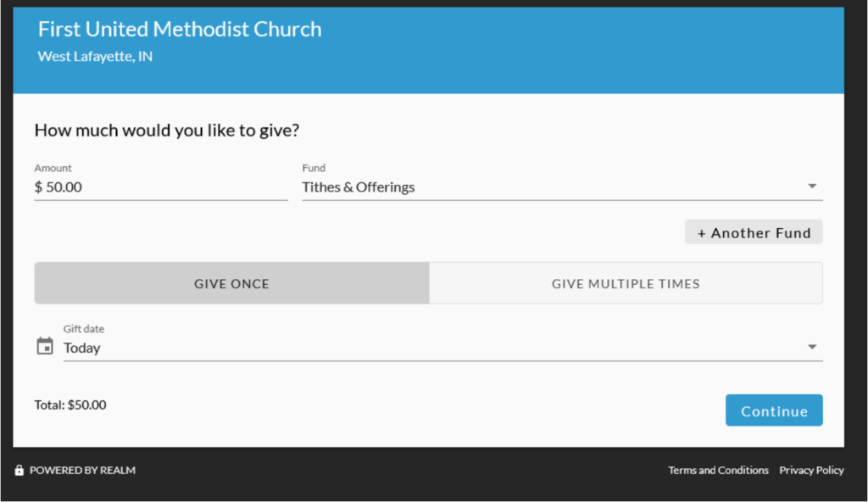
Task: Click the dollar sign in Amount field
Action: click(38, 187)
